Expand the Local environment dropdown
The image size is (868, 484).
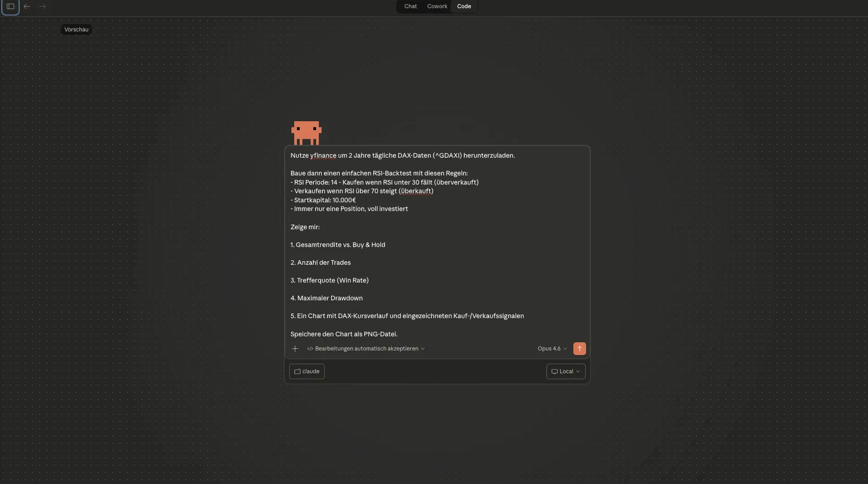pyautogui.click(x=566, y=371)
